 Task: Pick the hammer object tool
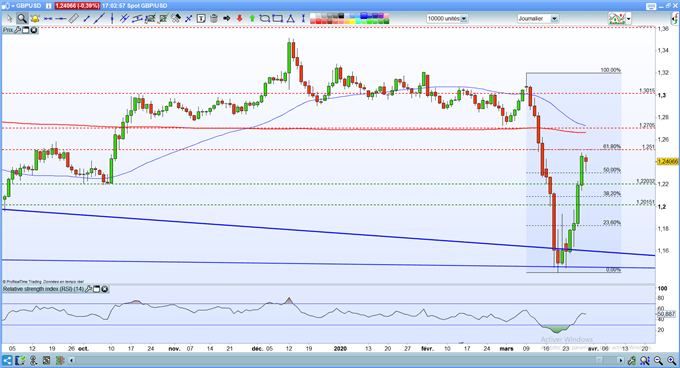pyautogui.click(x=176, y=19)
